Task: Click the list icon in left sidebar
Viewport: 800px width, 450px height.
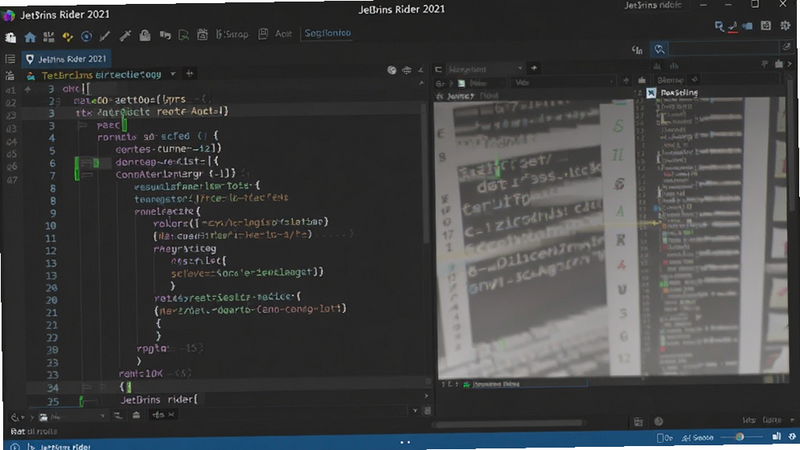Action: [x=10, y=59]
